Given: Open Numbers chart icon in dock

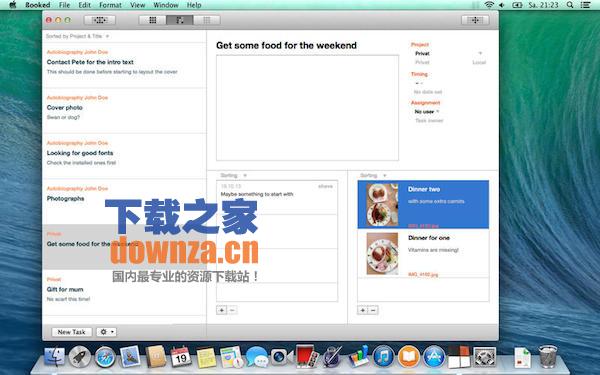Looking at the screenshot, I should 358,356.
